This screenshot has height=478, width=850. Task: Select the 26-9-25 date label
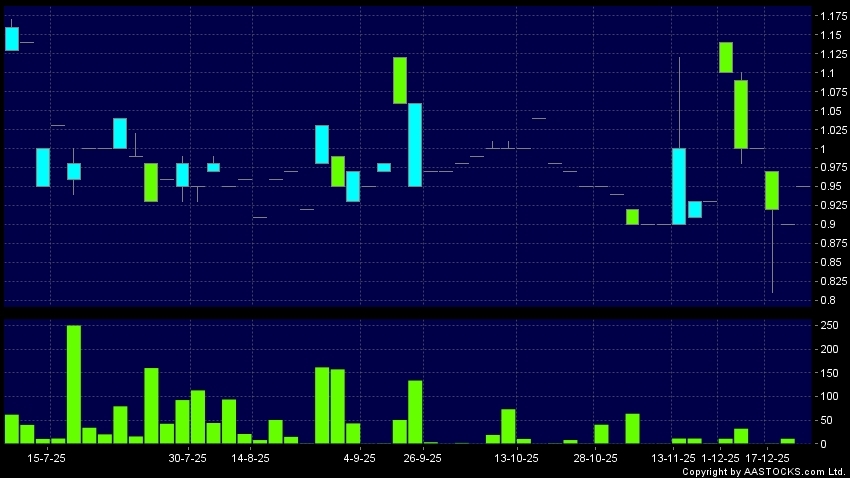click(x=422, y=458)
